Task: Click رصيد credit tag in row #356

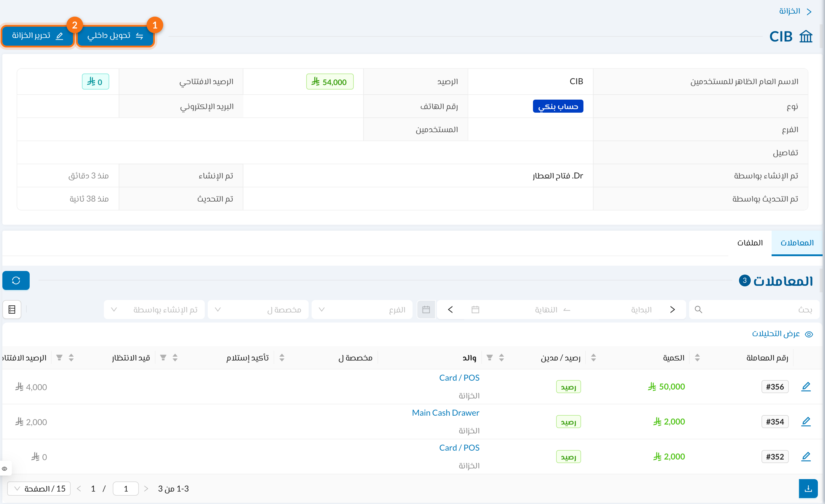Action: click(x=568, y=387)
